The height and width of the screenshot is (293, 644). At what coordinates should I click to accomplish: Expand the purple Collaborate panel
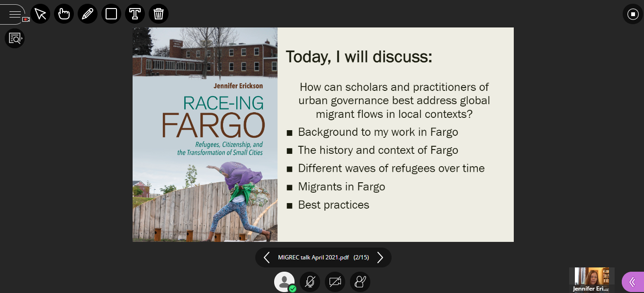632,282
